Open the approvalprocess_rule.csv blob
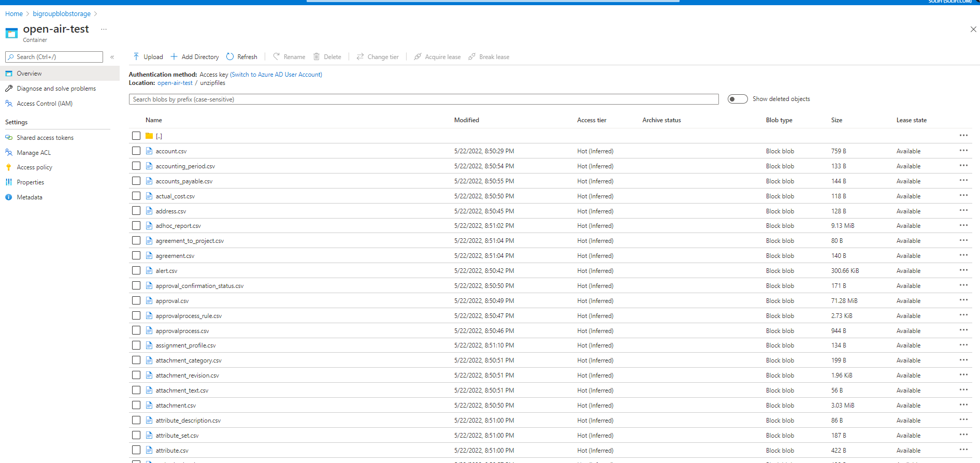 click(x=189, y=316)
